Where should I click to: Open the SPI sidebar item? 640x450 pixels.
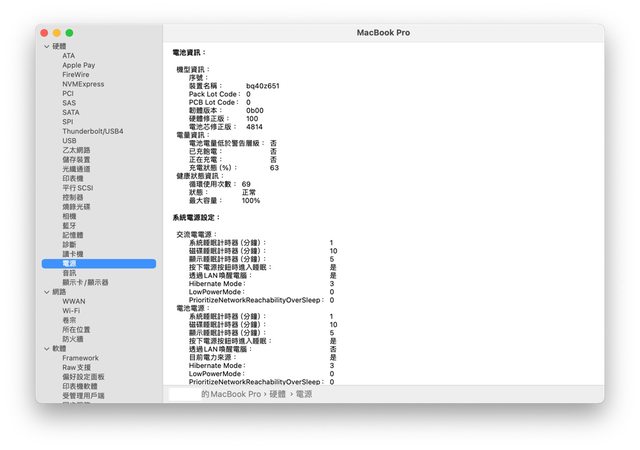tap(68, 122)
